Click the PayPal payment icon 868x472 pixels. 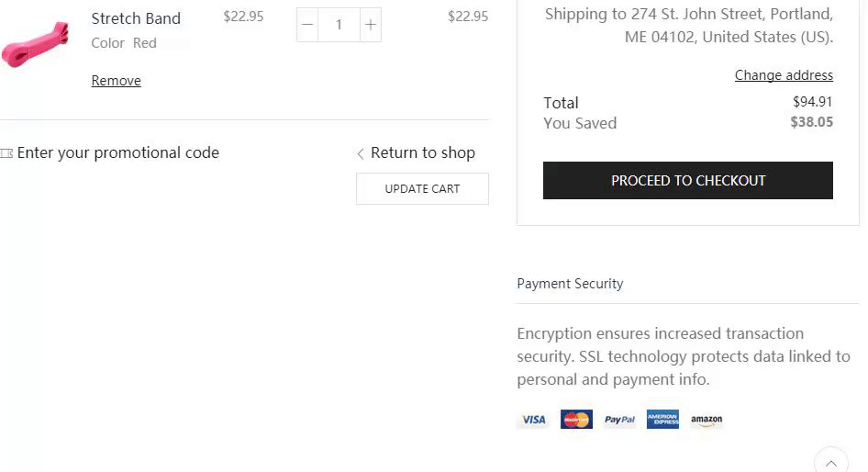click(x=619, y=420)
